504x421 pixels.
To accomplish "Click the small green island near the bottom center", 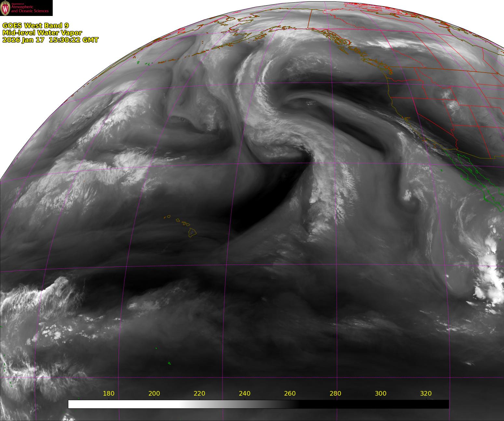I will coord(169,363).
